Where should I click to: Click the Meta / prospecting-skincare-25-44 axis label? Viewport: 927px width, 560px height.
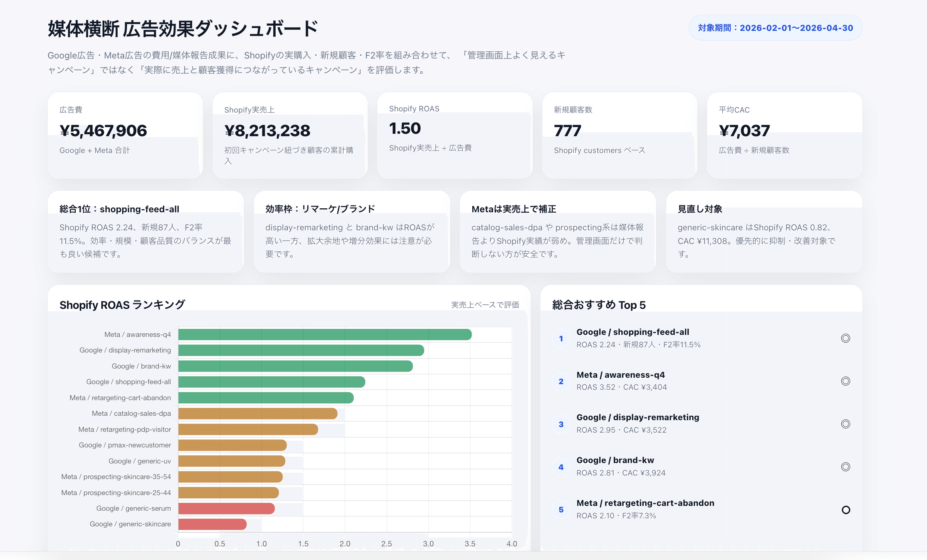tap(116, 493)
